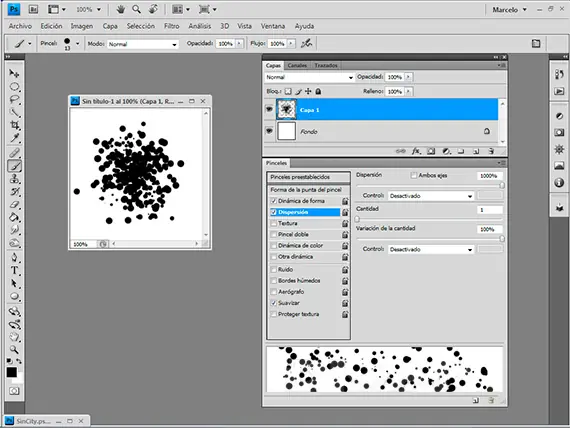
Task: Select the Clone Stamp tool
Action: tap(14, 179)
